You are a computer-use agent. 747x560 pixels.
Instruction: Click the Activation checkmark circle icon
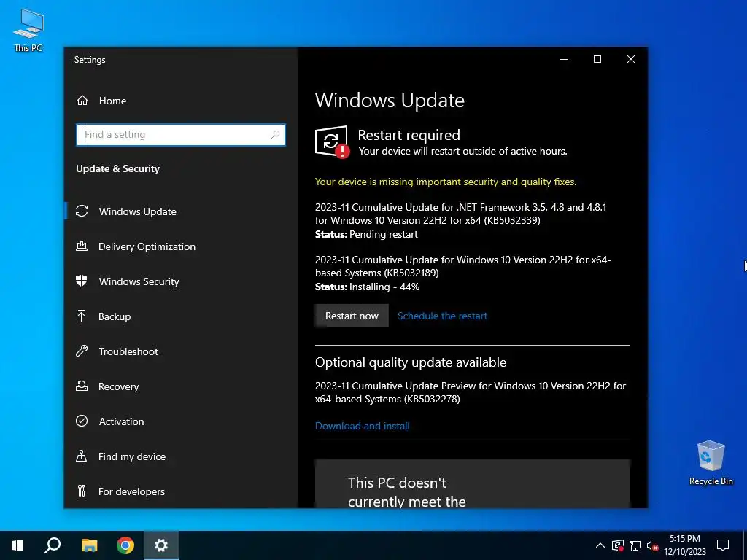(82, 421)
